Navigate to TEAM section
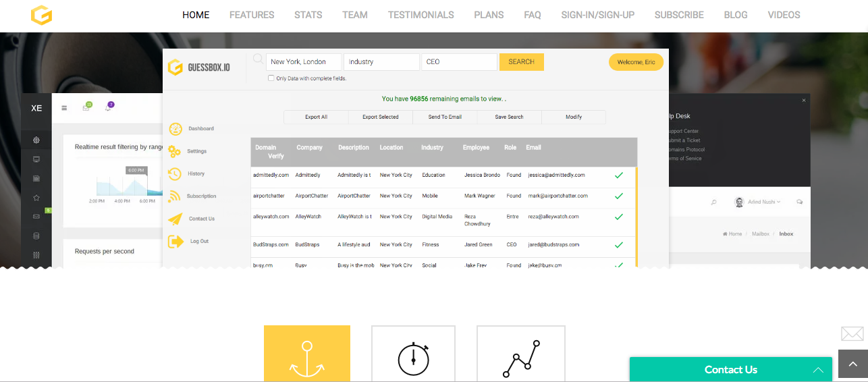Screen dimensions: 868x382 pyautogui.click(x=355, y=15)
